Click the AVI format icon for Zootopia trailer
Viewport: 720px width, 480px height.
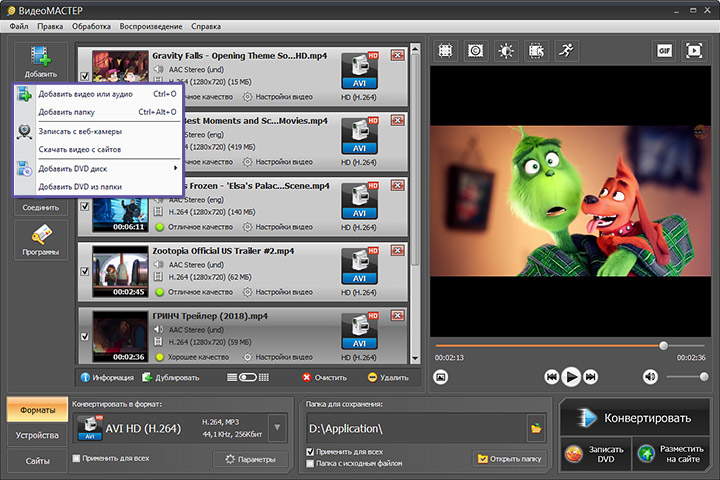360,265
